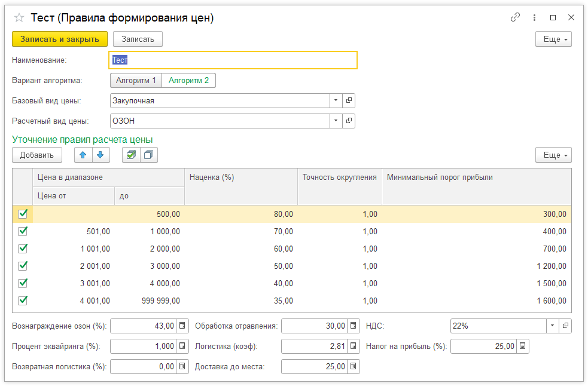
Task: Add form to favorites with star icon
Action: tap(19, 18)
